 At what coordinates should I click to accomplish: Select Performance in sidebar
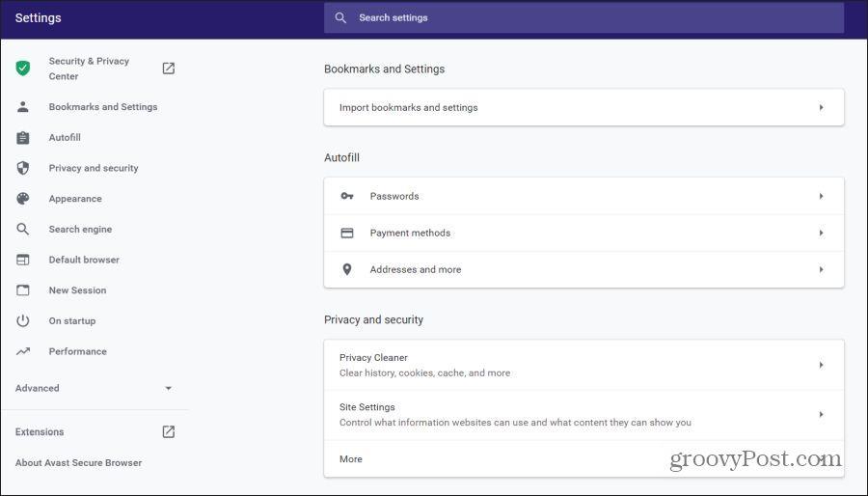pos(77,351)
